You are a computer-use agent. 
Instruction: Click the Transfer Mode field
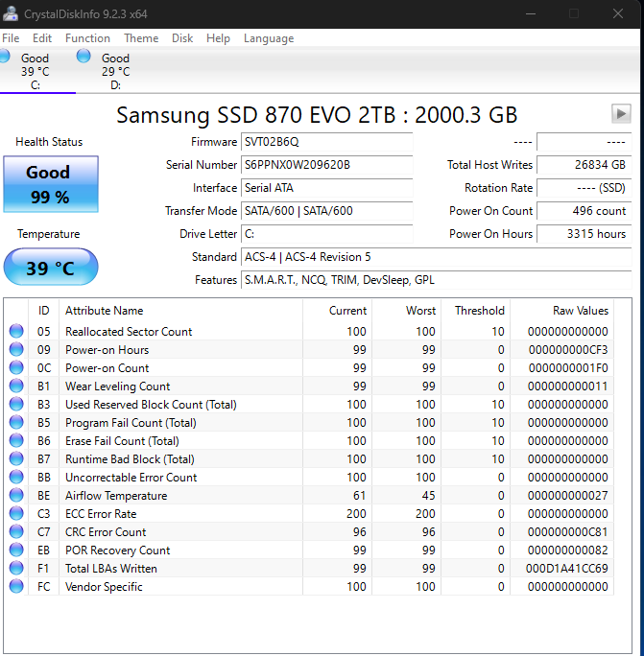click(x=326, y=211)
